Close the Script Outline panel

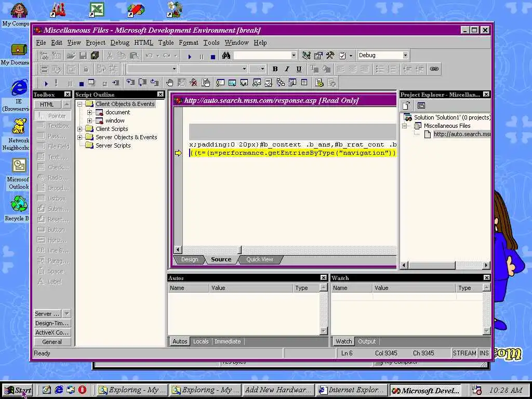(x=161, y=95)
